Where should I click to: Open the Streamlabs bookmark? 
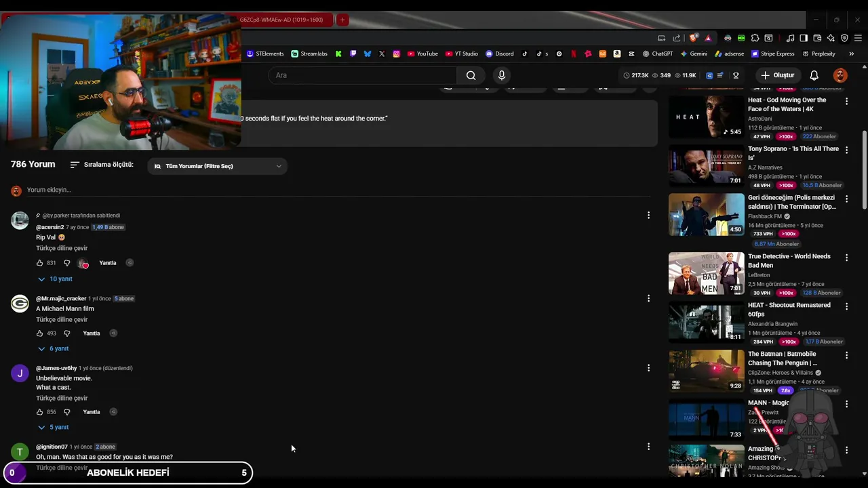point(309,54)
